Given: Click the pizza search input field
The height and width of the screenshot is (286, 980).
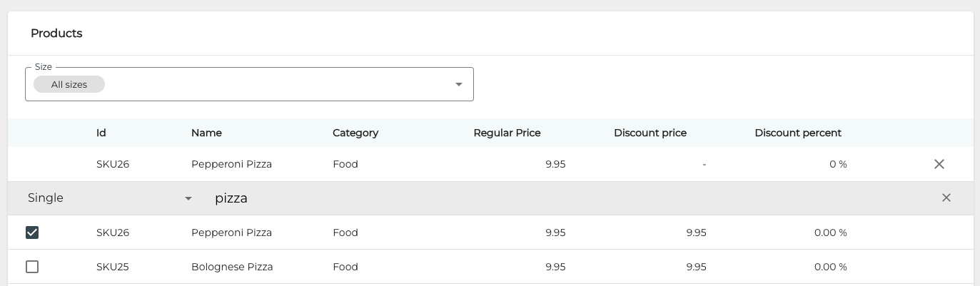Looking at the screenshot, I should [x=500, y=198].
